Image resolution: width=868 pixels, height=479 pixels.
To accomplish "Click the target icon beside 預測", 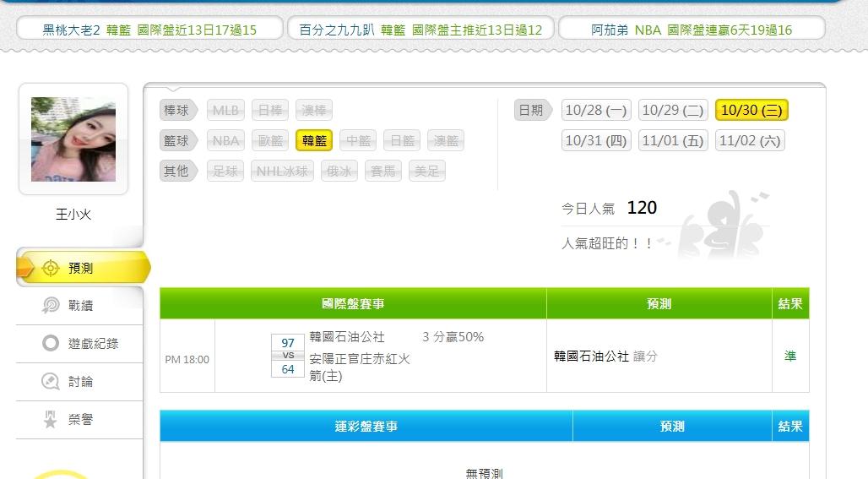I will coord(51,268).
